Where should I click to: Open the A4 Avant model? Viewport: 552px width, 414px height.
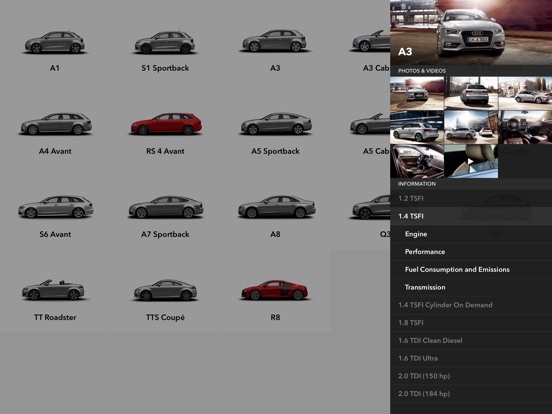click(56, 124)
